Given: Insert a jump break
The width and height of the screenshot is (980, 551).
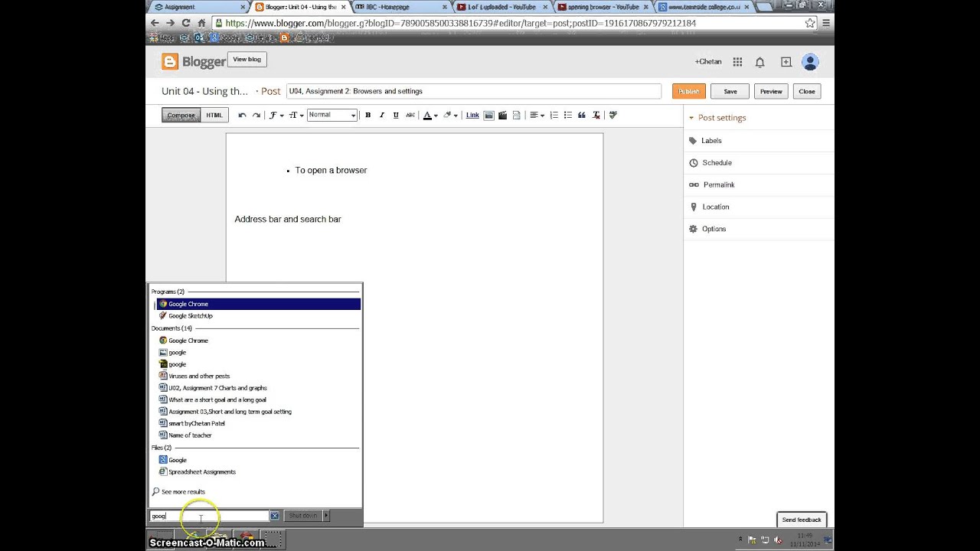Looking at the screenshot, I should click(516, 116).
